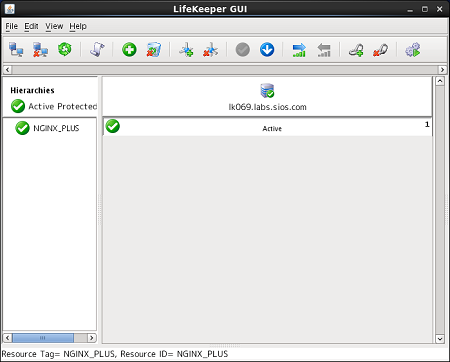Click the green check next to Active Protected
Image resolution: width=450 pixels, height=362 pixels.
[x=18, y=106]
